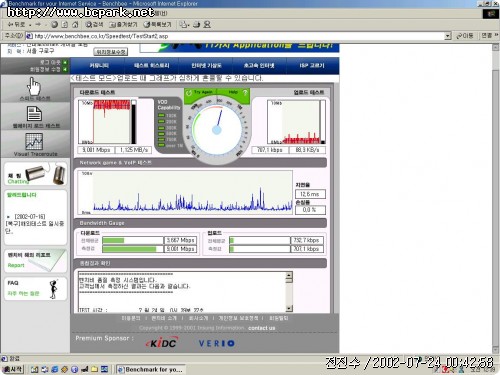Click the Try Again refresh circle icon
The width and height of the screenshot is (500, 375).
coord(189,93)
